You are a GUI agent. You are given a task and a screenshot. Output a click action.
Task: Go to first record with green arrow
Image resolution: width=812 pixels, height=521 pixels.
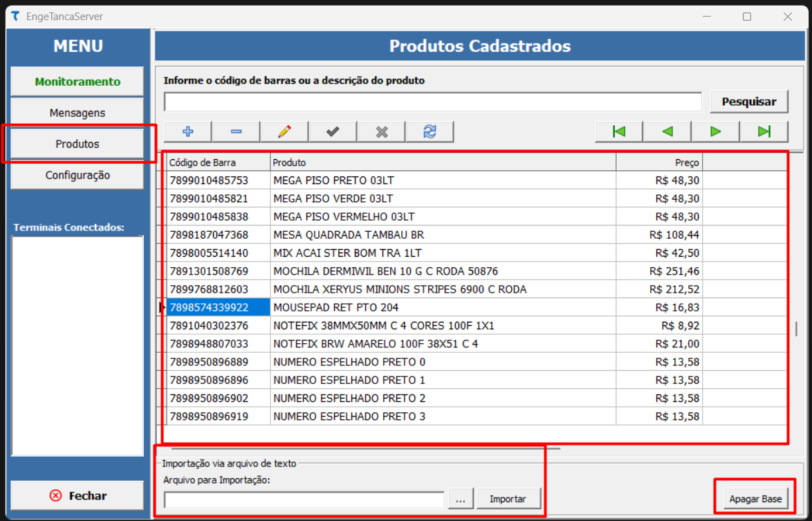619,131
